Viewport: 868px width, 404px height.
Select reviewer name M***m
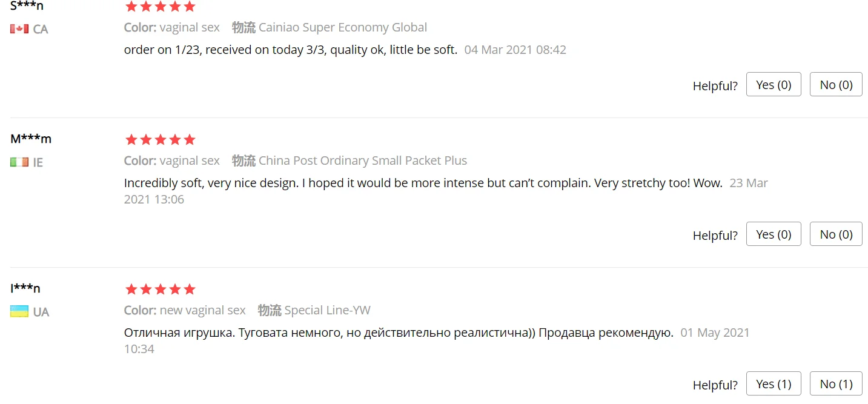(31, 139)
